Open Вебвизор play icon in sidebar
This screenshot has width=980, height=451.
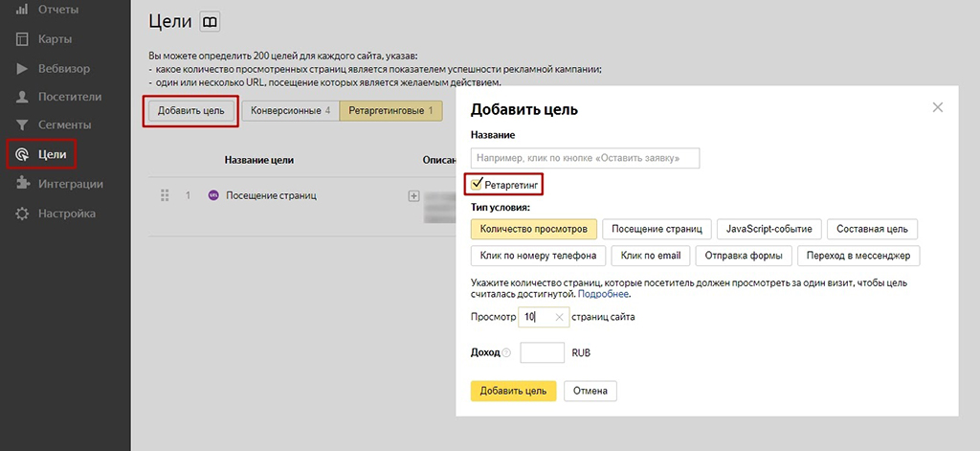22,68
